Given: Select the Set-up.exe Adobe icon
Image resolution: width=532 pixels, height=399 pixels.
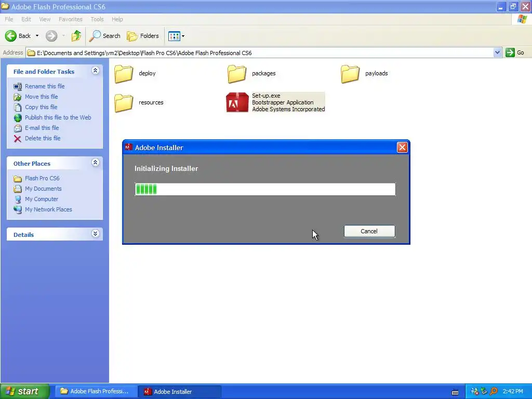Looking at the screenshot, I should tap(237, 102).
